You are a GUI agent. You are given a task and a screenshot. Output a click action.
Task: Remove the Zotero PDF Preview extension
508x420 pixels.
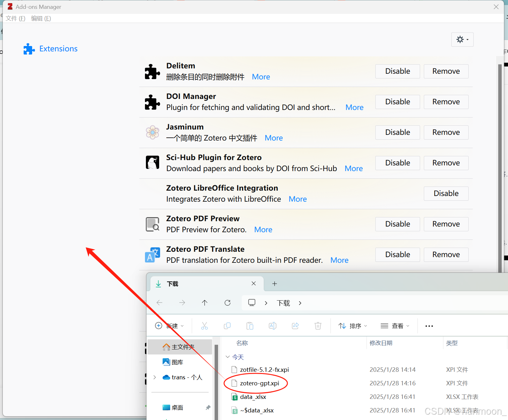pos(446,224)
